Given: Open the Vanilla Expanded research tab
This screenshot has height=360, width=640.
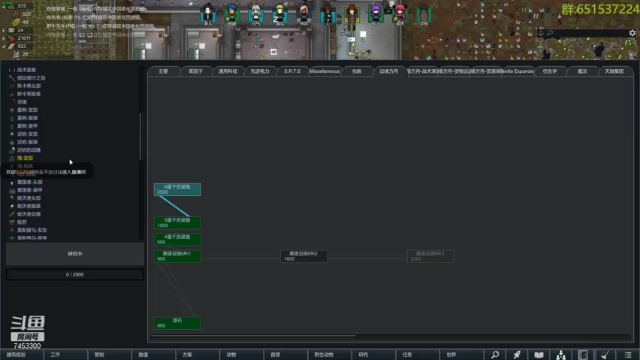Looking at the screenshot, I should 518,71.
